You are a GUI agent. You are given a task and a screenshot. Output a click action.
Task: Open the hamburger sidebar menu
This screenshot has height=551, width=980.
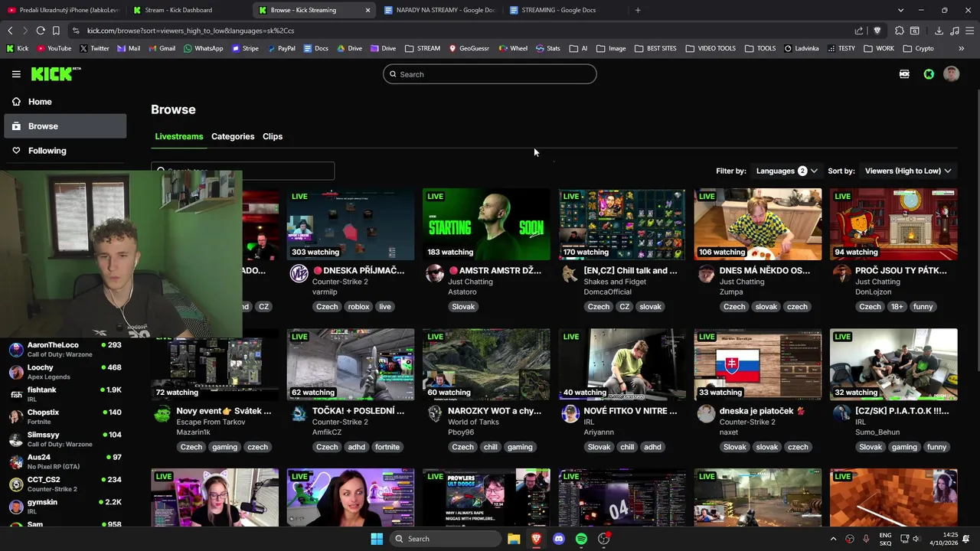[16, 74]
